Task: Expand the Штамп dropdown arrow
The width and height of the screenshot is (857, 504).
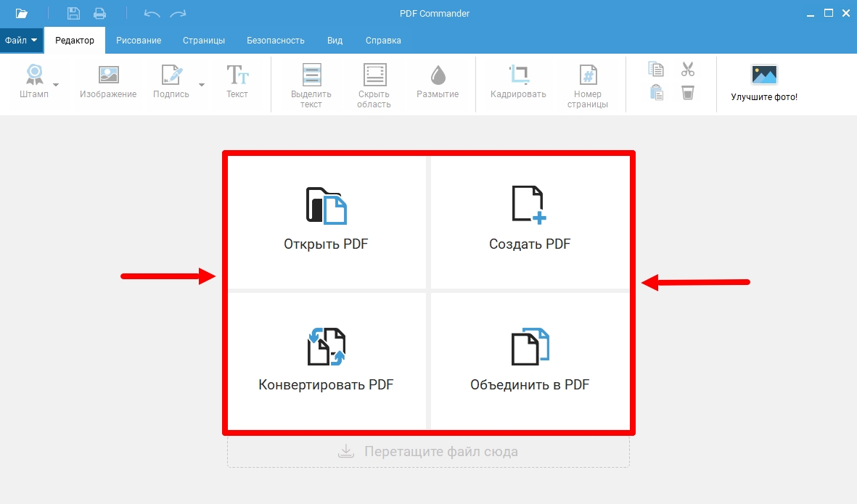Action: click(x=57, y=84)
